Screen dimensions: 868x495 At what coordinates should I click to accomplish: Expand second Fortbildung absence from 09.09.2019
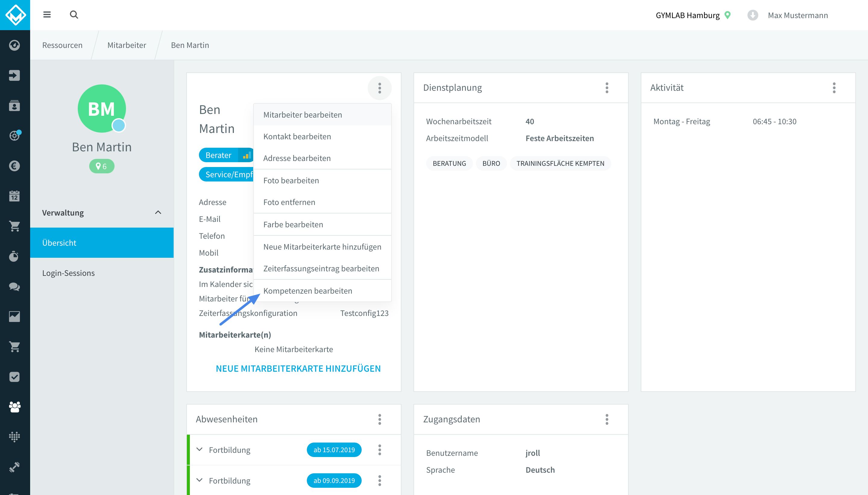coord(200,480)
